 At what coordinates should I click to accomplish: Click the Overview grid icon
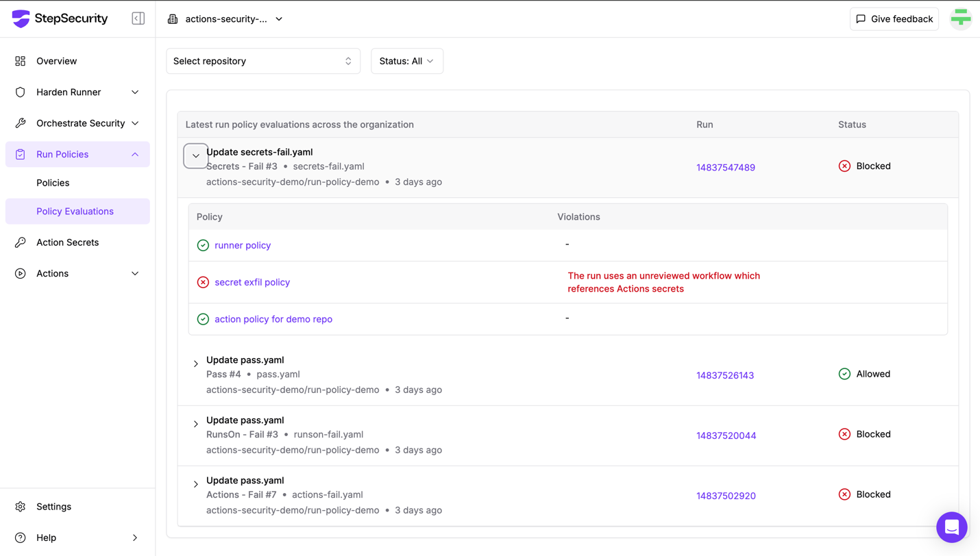pos(21,61)
